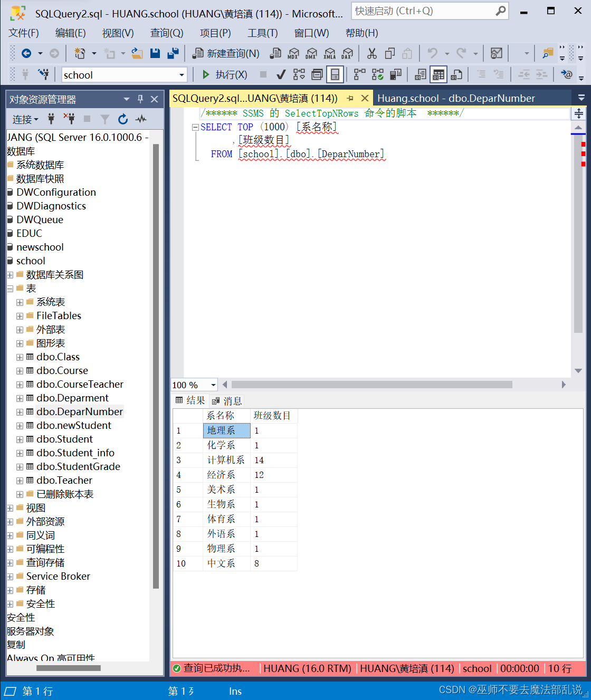Image resolution: width=591 pixels, height=700 pixels.
Task: Toggle the Object Explorer pin icon
Action: click(140, 99)
